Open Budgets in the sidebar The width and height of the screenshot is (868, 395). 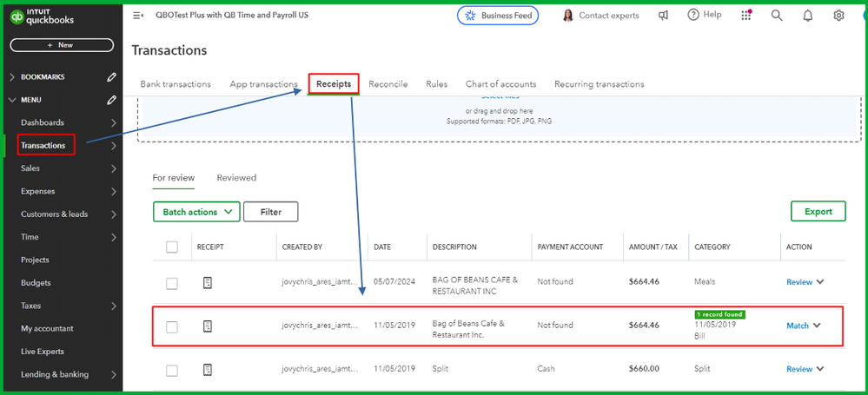[x=36, y=283]
